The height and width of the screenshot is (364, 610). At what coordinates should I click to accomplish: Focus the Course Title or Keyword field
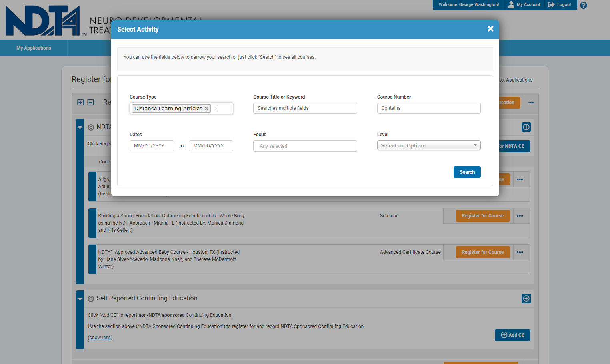(x=305, y=108)
